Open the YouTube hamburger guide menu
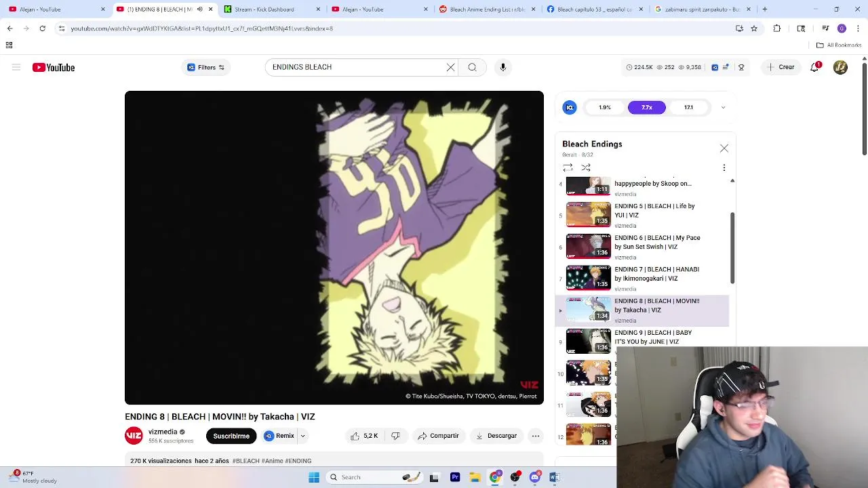Image resolution: width=868 pixels, height=488 pixels. tap(16, 68)
